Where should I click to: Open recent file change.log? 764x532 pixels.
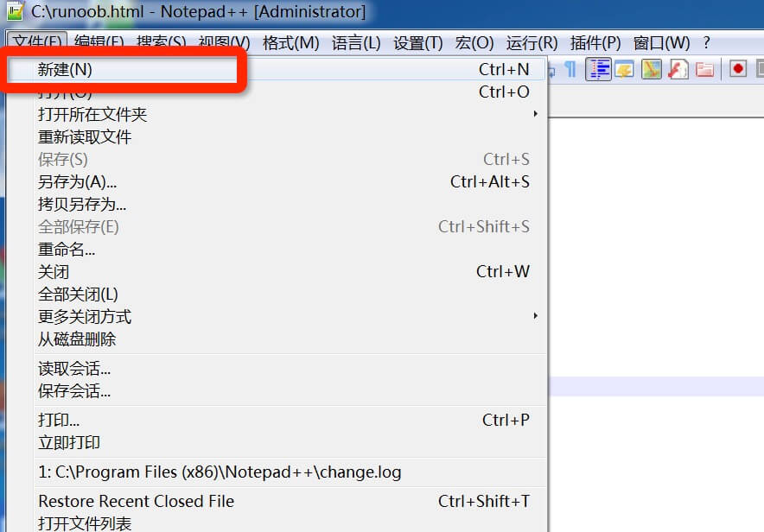tap(220, 472)
